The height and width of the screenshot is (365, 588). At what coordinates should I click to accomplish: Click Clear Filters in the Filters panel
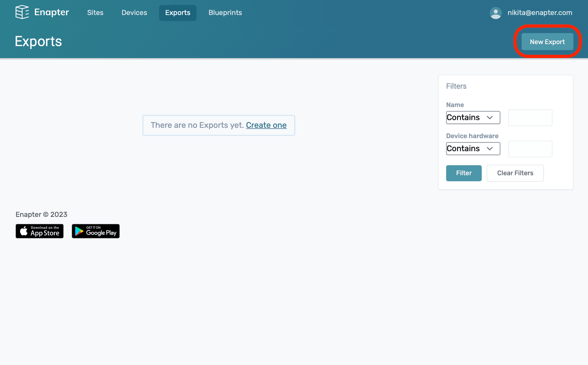515,173
